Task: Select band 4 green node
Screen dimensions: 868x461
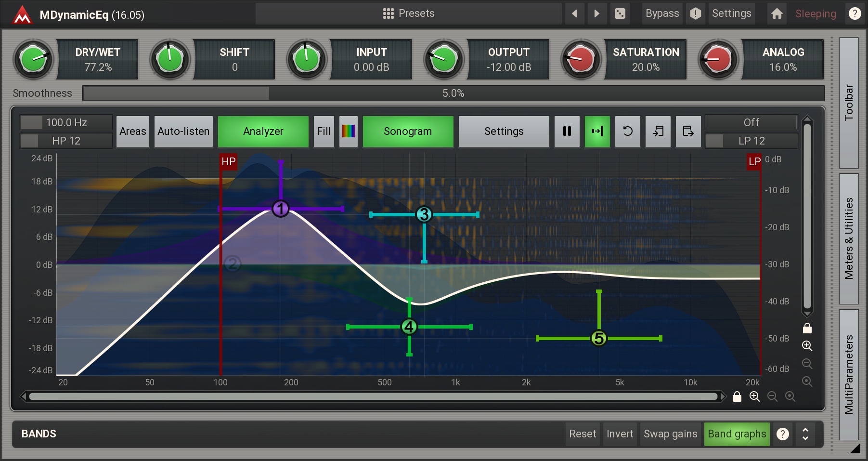Action: pos(409,327)
